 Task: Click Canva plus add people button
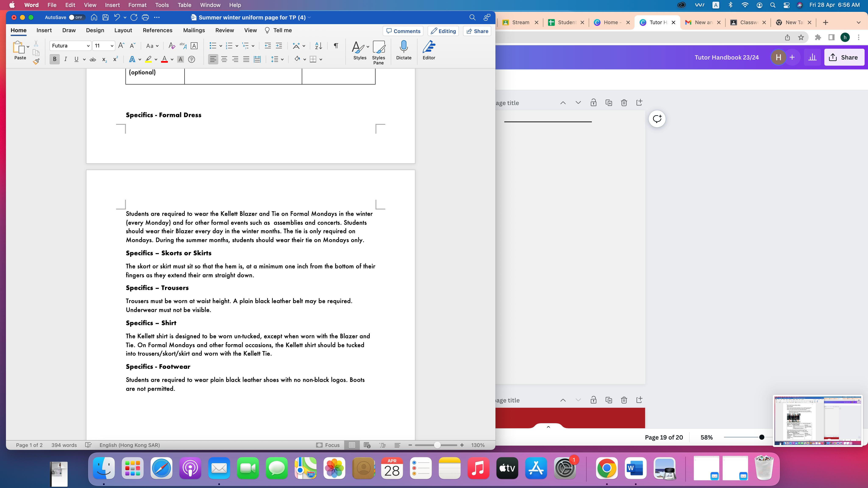(x=792, y=57)
